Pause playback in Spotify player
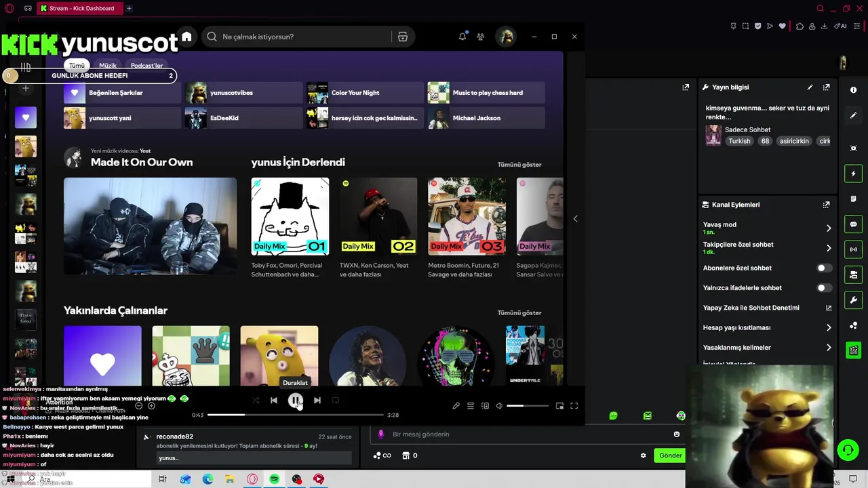 [295, 401]
